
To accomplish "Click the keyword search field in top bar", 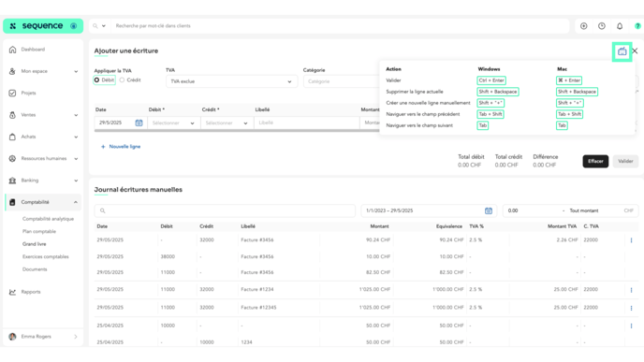I will 341,26.
